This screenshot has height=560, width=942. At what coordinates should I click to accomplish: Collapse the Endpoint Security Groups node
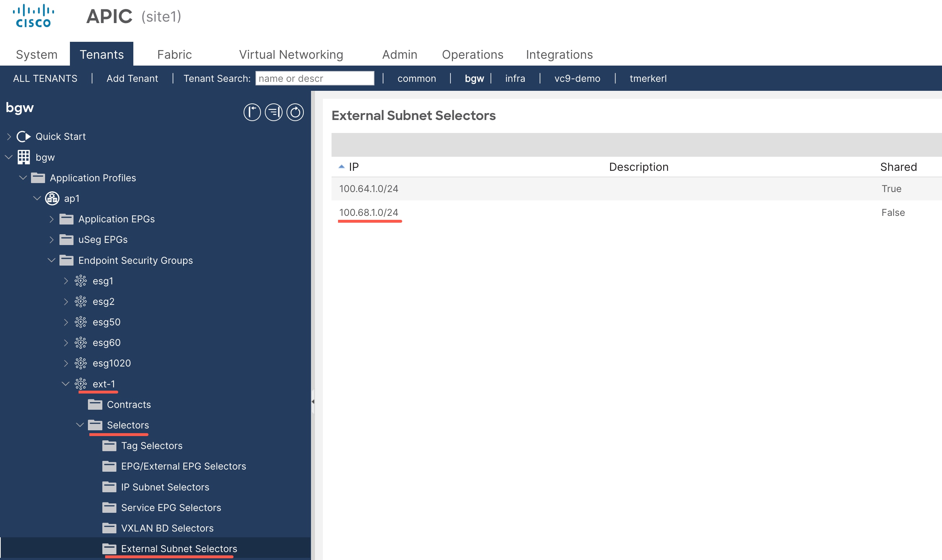(x=52, y=260)
